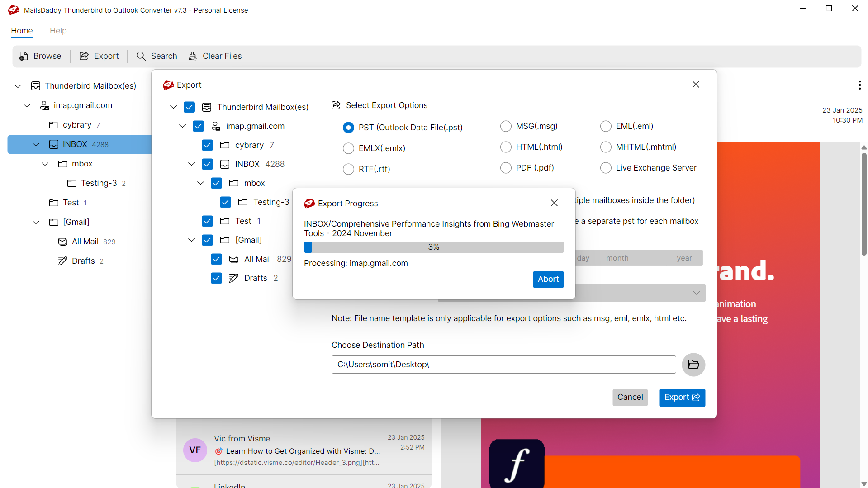The image size is (868, 488).
Task: Open the Help tab
Action: point(58,31)
